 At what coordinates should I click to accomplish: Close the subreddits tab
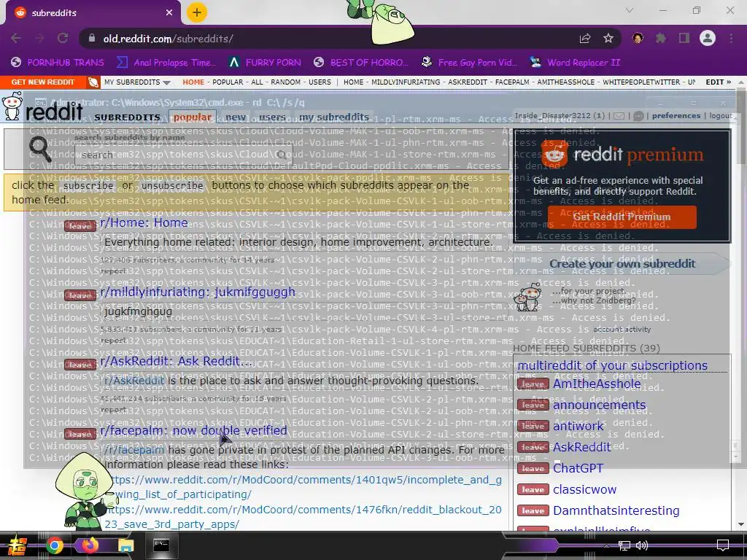pos(169,12)
